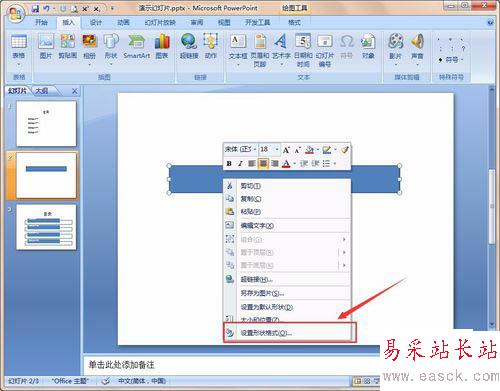The width and height of the screenshot is (500, 391).
Task: Insert 幻灯片编号 slide number
Action: coord(325,50)
